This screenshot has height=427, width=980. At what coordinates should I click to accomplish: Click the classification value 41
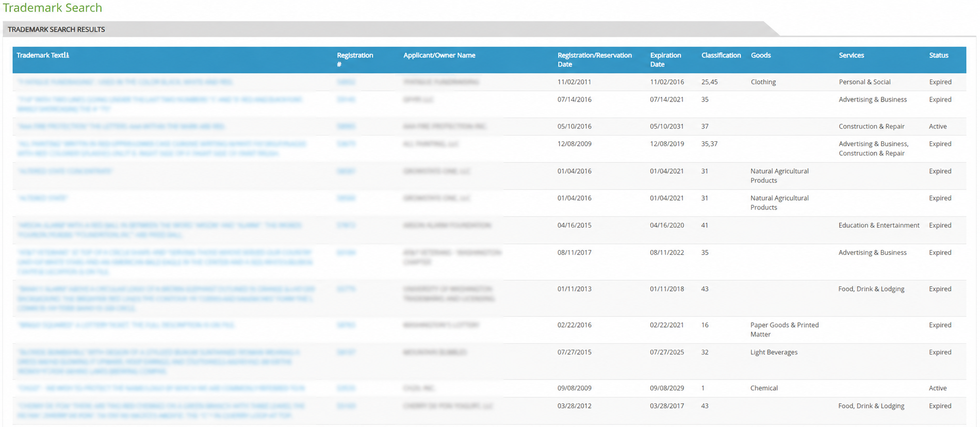click(x=705, y=225)
